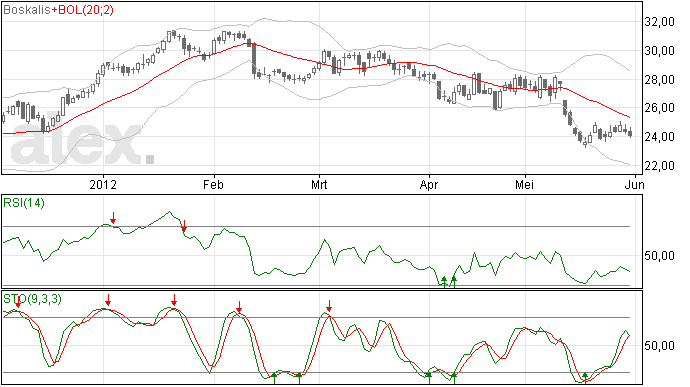Click the Boskalis chart title
690x387 pixels.
27,10
